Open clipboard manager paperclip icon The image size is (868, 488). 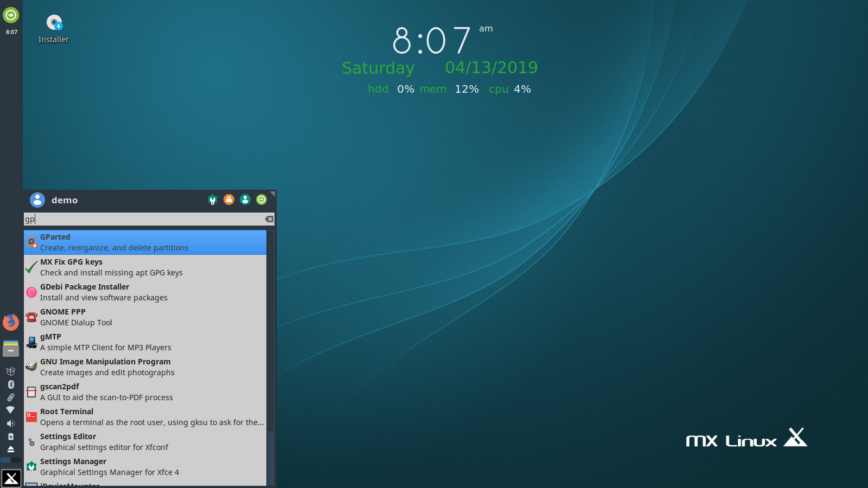pos(10,397)
